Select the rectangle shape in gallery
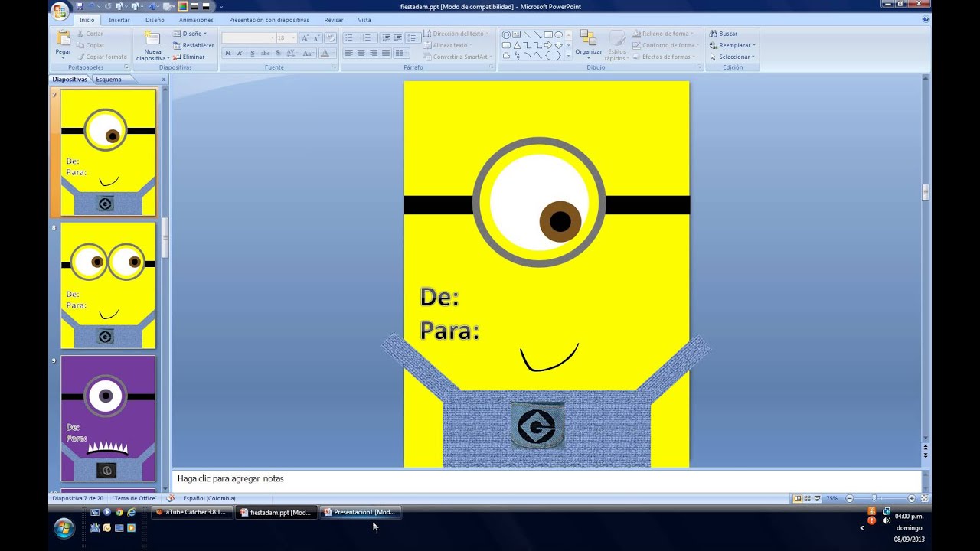Screen dimensions: 980x551 pos(548,34)
